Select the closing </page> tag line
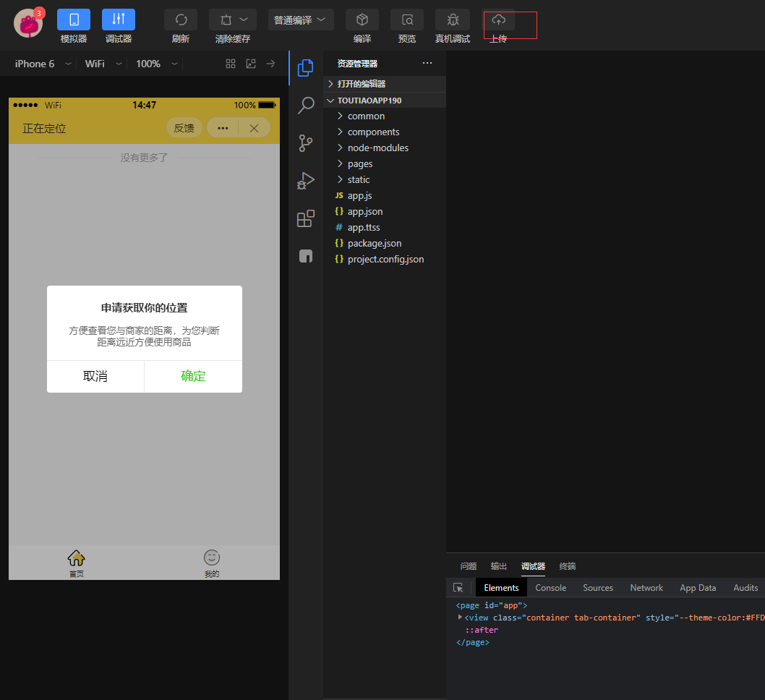The height and width of the screenshot is (700, 765). click(x=473, y=642)
